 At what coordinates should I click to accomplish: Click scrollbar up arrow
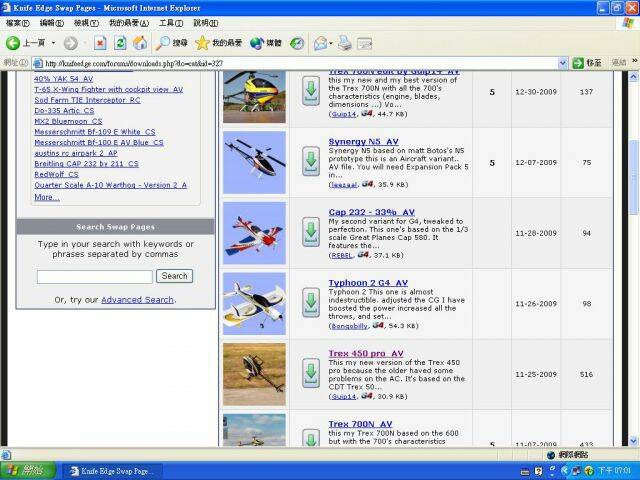[x=633, y=76]
